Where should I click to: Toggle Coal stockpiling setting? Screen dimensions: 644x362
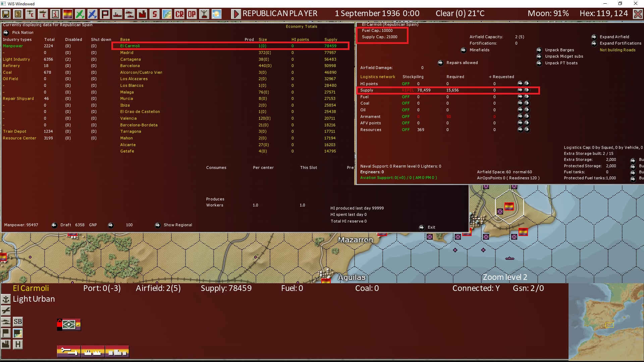click(406, 103)
